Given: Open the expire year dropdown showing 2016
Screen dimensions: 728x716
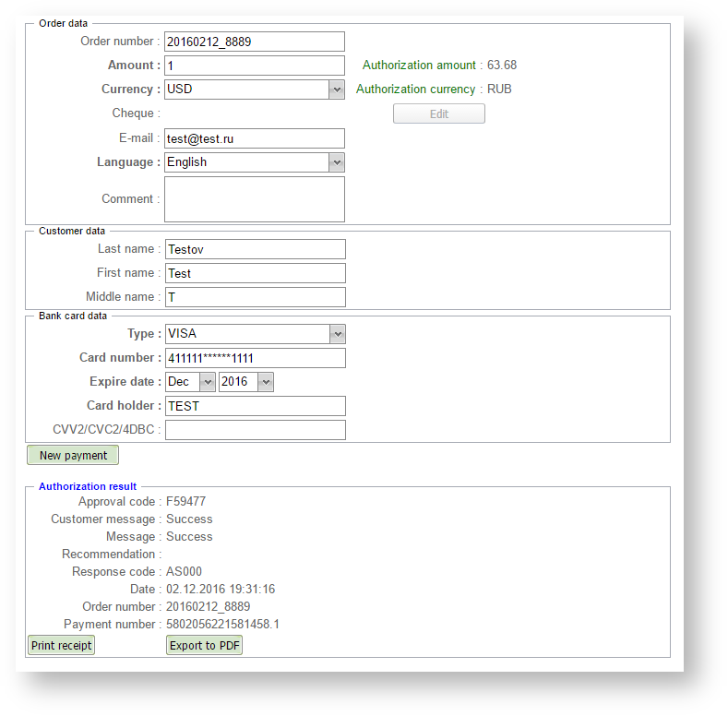Looking at the screenshot, I should point(246,382).
